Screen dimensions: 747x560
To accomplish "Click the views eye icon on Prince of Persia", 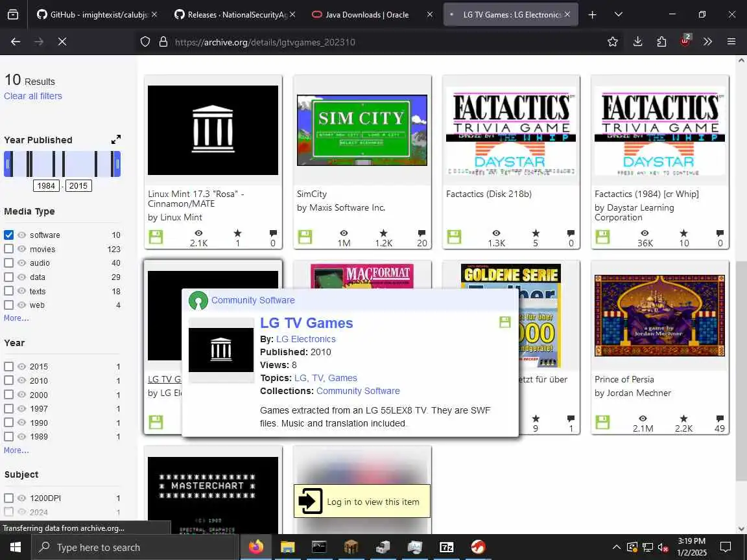I will click(x=643, y=418).
